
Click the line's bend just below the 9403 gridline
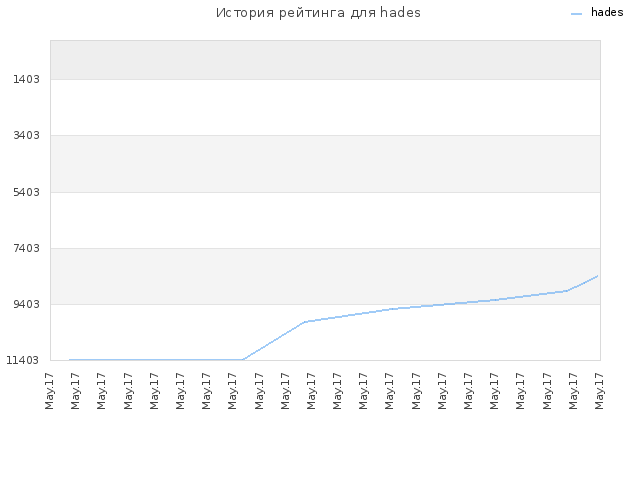(x=304, y=322)
